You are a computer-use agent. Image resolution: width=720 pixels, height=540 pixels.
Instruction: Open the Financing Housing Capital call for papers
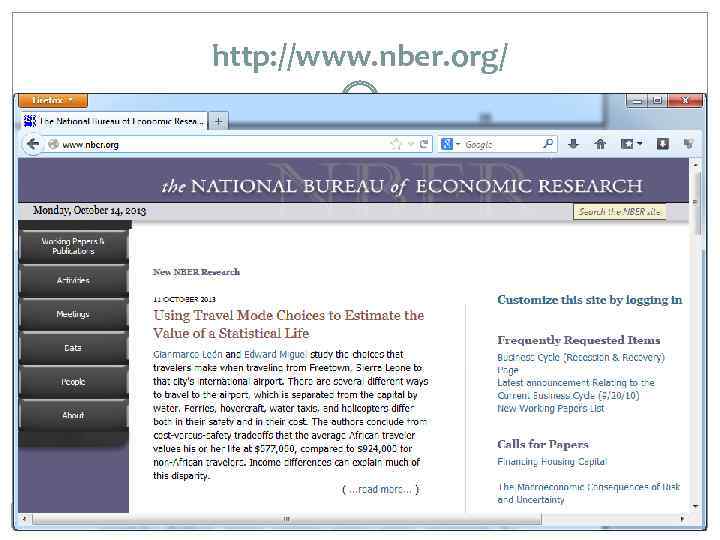point(552,461)
